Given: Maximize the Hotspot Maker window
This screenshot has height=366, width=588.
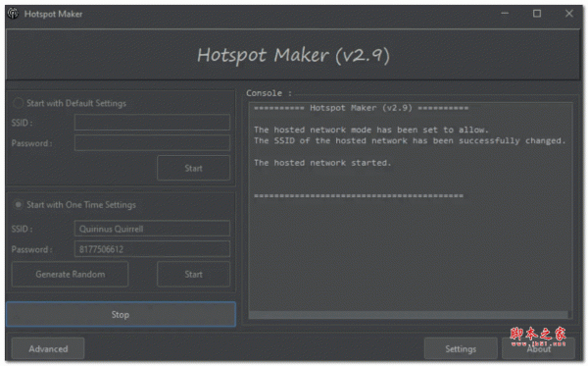Looking at the screenshot, I should pos(537,14).
